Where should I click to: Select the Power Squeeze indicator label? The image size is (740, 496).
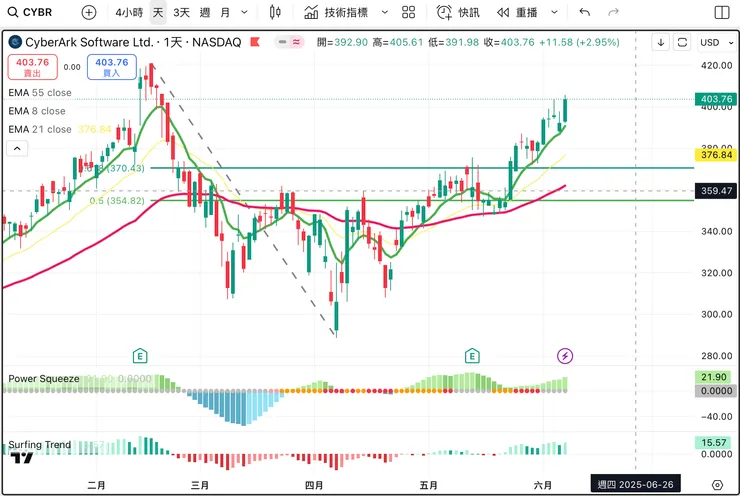pyautogui.click(x=44, y=378)
